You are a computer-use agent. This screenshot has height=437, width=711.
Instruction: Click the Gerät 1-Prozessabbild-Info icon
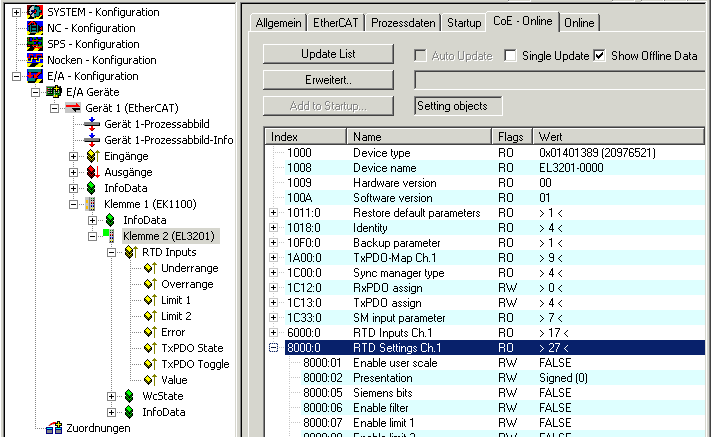92,140
